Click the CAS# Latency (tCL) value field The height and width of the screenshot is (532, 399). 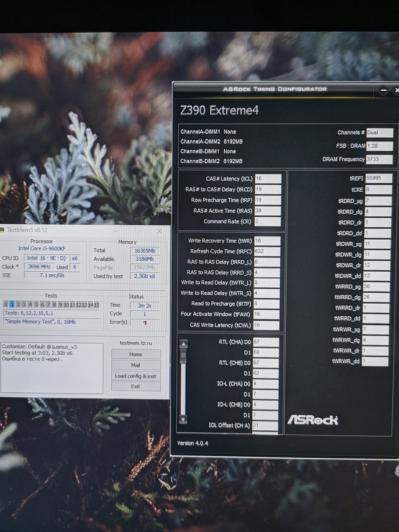coord(268,178)
